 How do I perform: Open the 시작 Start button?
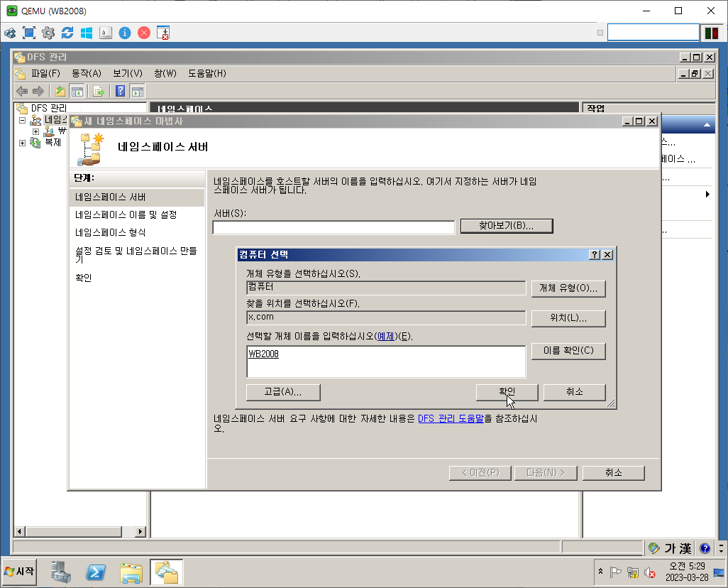point(19,571)
